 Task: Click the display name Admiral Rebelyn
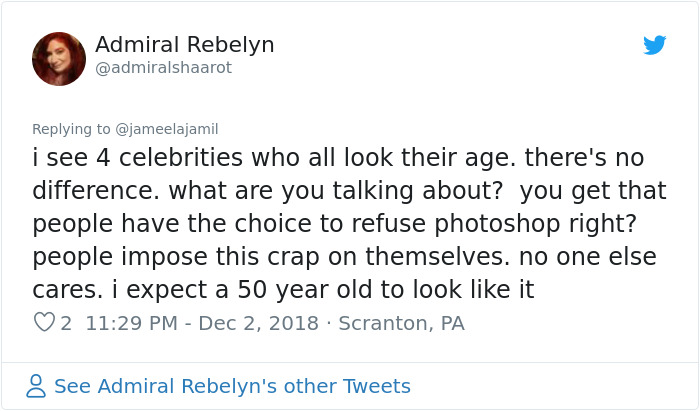point(184,45)
